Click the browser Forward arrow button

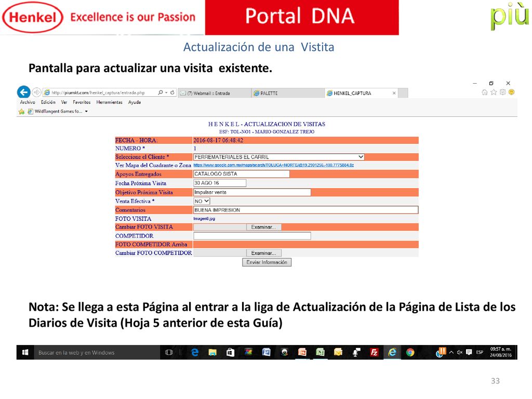pos(37,92)
